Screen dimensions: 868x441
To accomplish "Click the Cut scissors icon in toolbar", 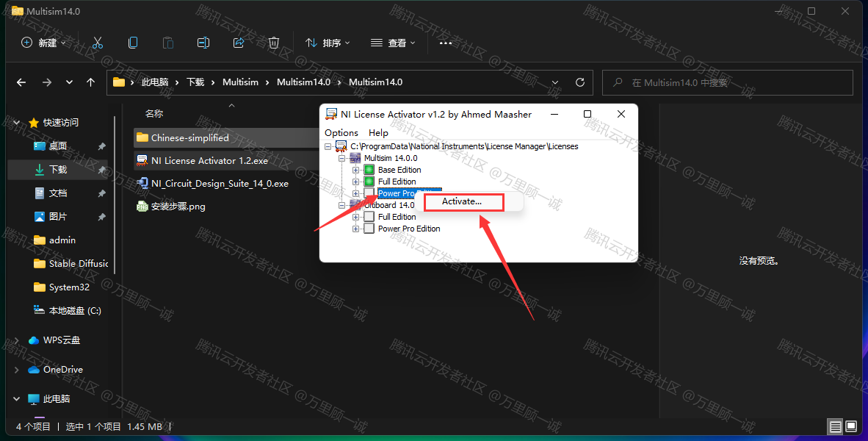I will click(98, 43).
